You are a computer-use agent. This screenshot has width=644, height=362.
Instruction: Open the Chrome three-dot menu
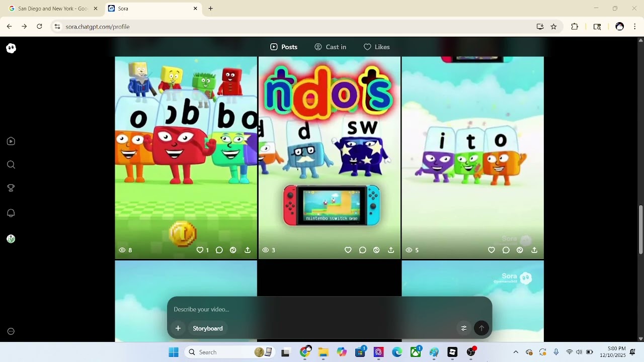click(635, 27)
